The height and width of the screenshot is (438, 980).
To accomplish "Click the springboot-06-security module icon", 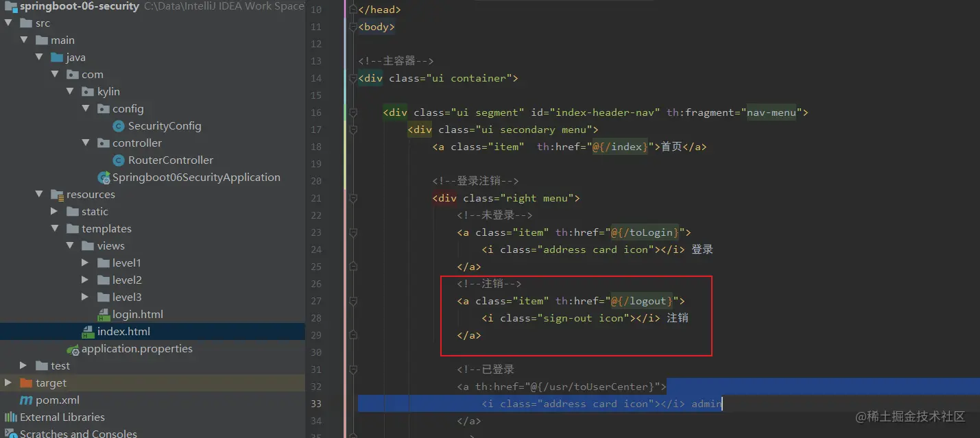I will [10, 6].
